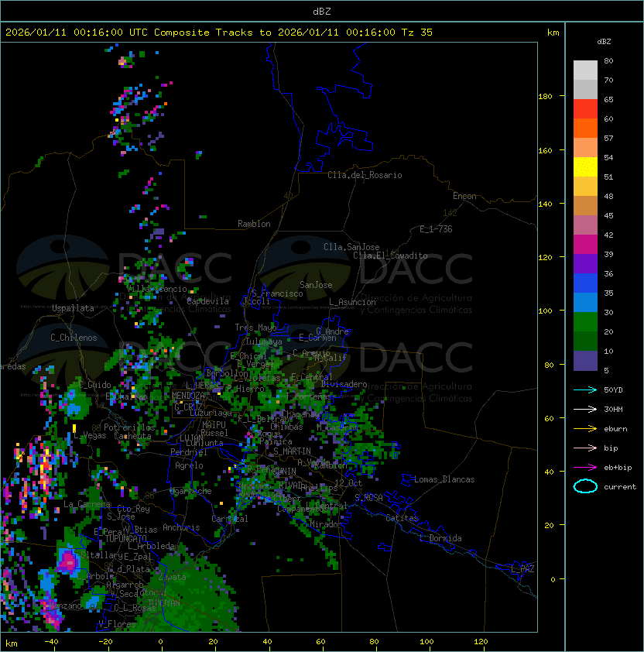Click the Tres_Mayo map label
644x652 pixels.
pos(255,328)
